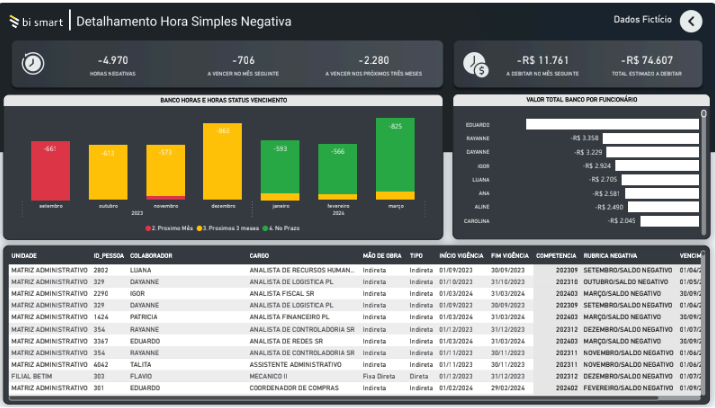Screen dimensions: 715x408
Task: Click the -4.970 horas negativas card
Action: (x=113, y=64)
